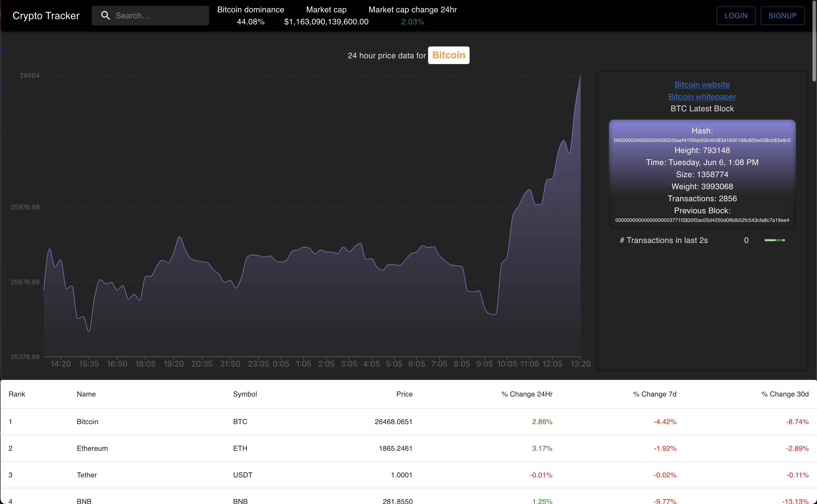The height and width of the screenshot is (504, 817).
Task: Click the Bitcoin dominance 44.08% value
Action: 250,22
